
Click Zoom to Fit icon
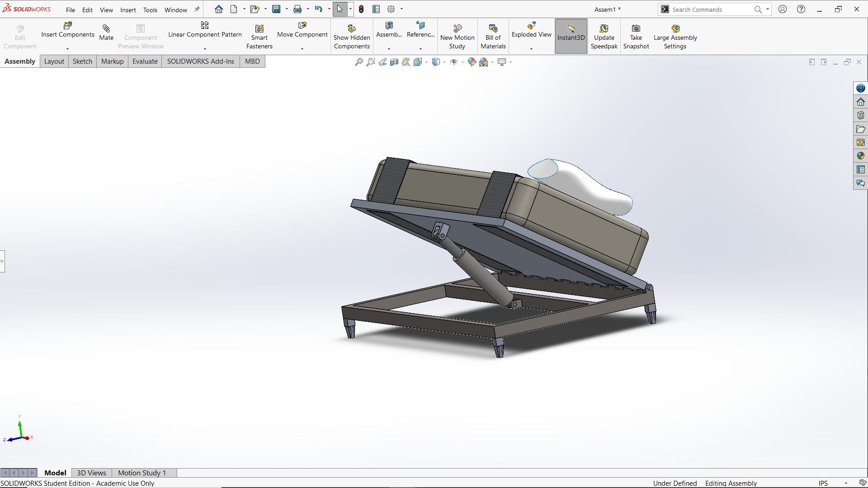click(359, 62)
